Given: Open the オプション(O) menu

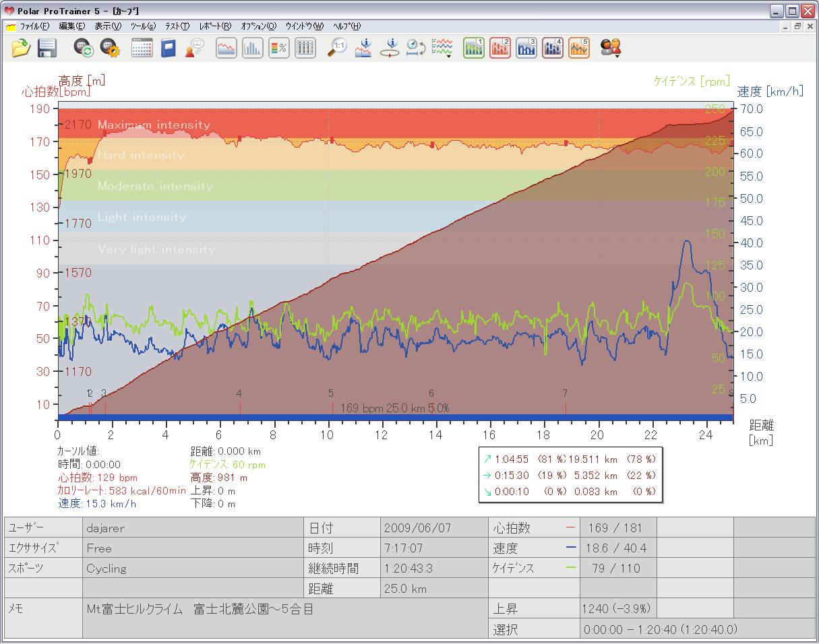Looking at the screenshot, I should [x=258, y=26].
